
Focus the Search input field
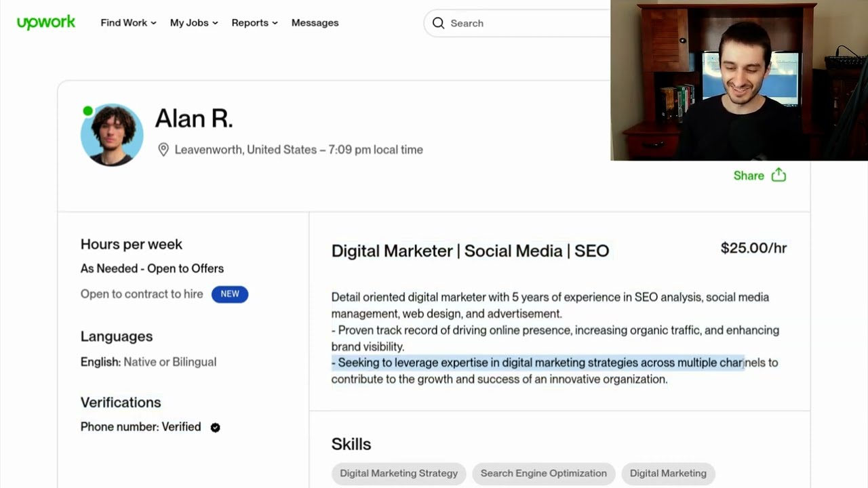517,23
